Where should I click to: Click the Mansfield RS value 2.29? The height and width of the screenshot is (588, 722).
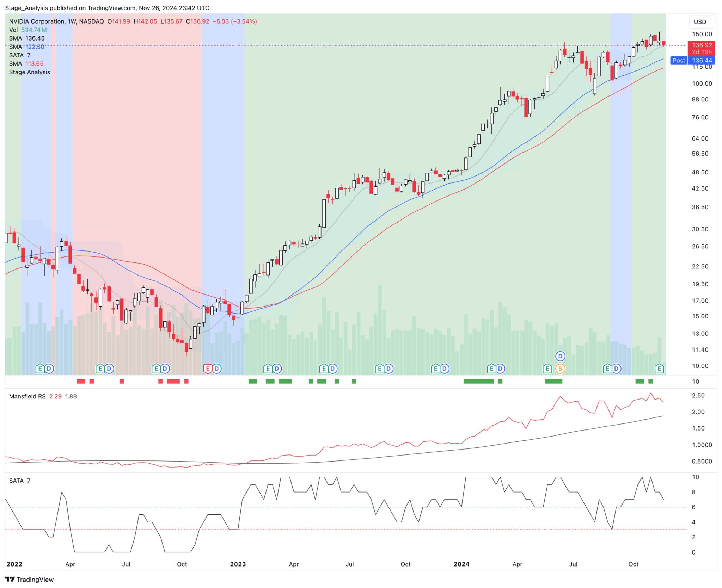[x=55, y=396]
